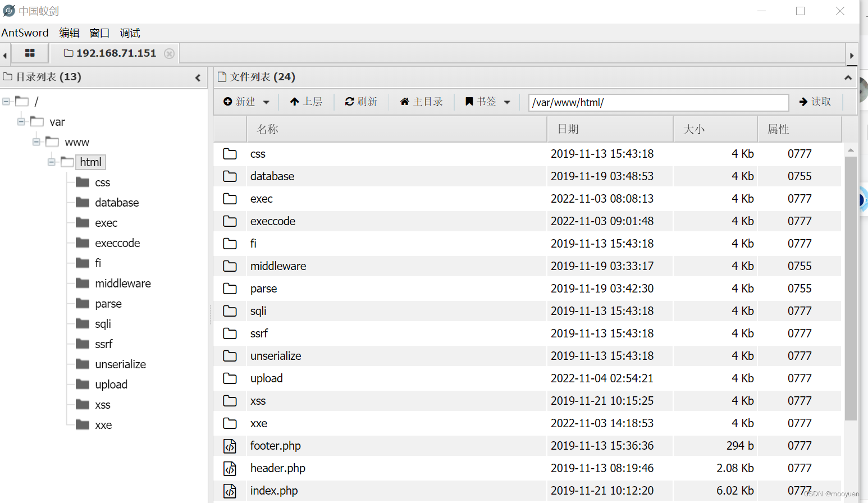Click folder icon of middleware file row

pos(230,266)
